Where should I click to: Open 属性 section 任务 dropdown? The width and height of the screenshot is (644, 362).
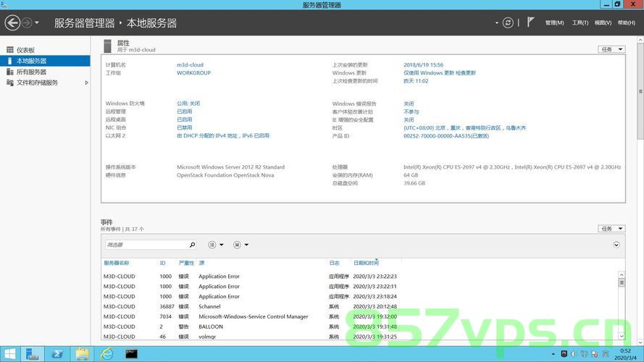click(x=611, y=49)
